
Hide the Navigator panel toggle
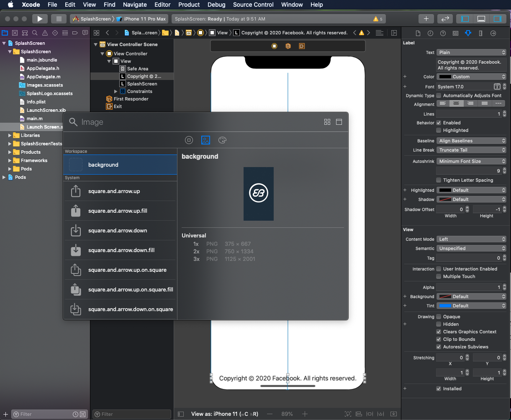coord(465,19)
